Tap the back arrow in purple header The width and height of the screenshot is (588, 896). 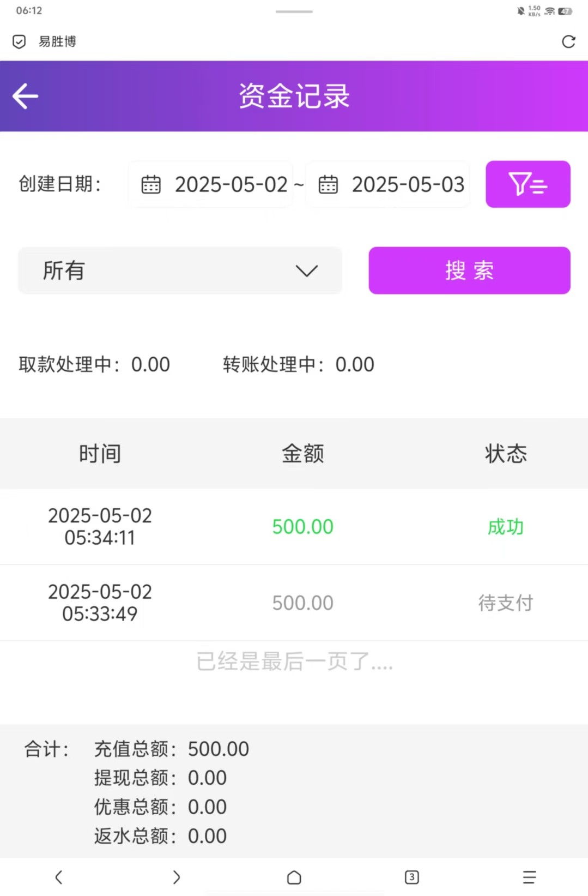(x=26, y=97)
